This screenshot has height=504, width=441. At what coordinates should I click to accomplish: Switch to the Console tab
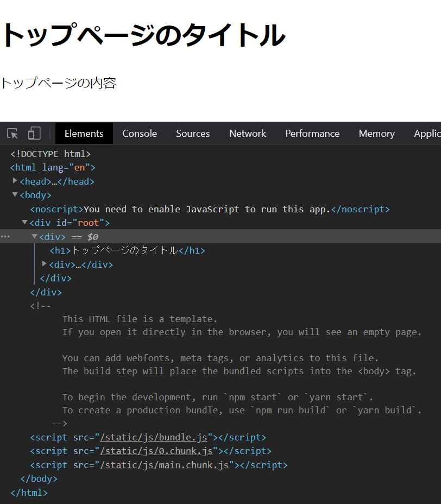point(139,133)
